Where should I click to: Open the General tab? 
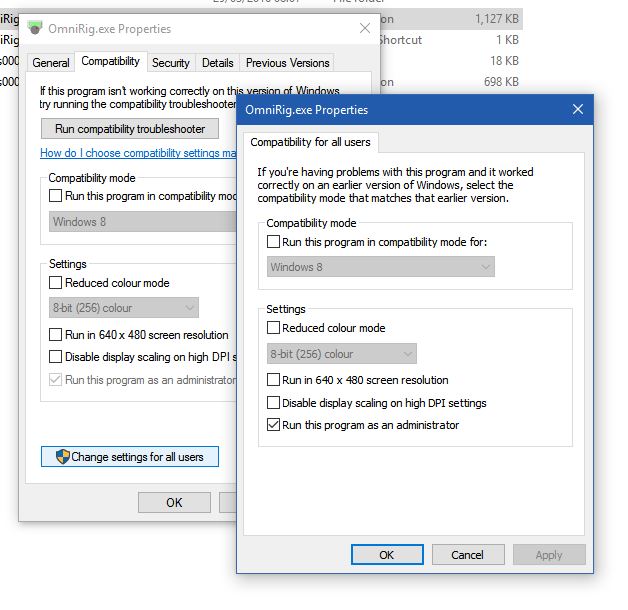tap(50, 63)
